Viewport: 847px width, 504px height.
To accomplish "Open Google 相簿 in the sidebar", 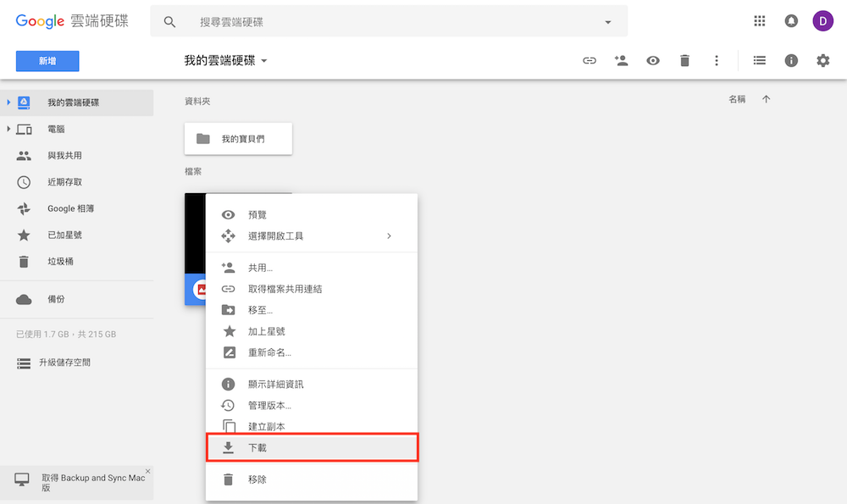I will [77, 208].
